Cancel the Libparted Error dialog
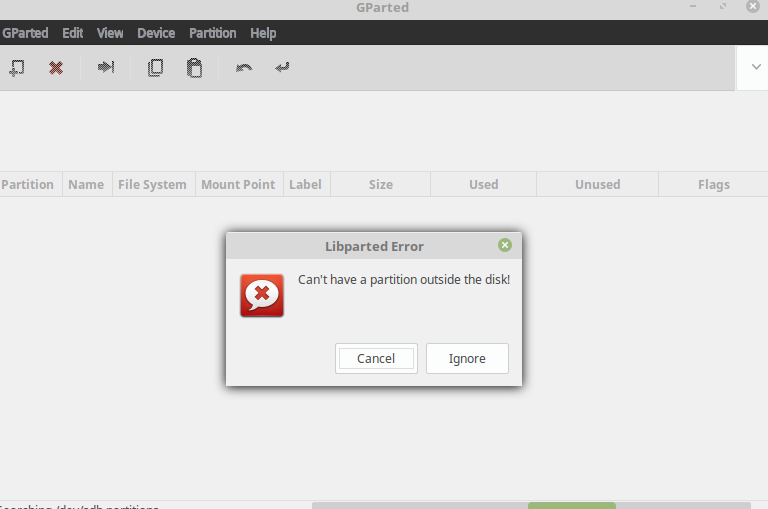 (376, 359)
